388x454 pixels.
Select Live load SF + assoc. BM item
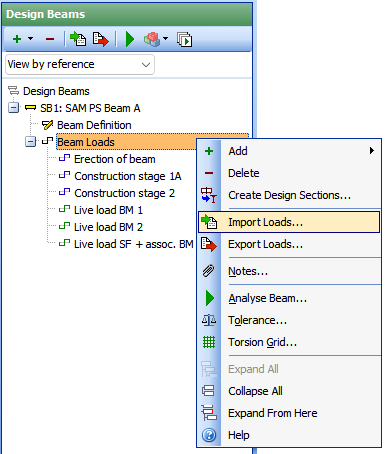tap(133, 244)
